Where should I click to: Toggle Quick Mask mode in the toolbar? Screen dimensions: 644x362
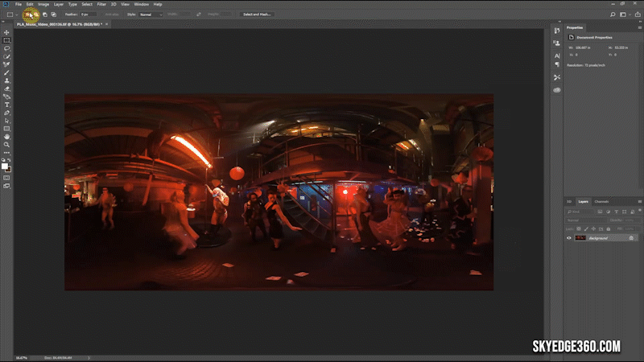[6, 177]
